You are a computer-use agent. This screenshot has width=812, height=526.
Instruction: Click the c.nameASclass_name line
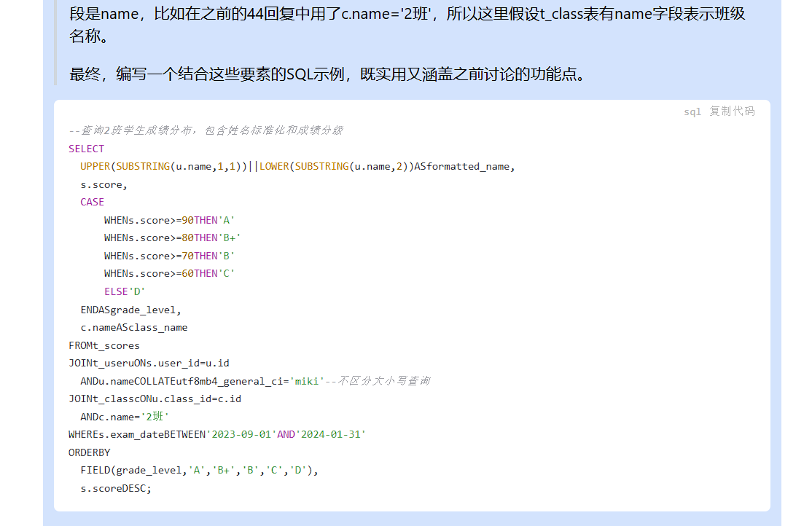click(133, 328)
